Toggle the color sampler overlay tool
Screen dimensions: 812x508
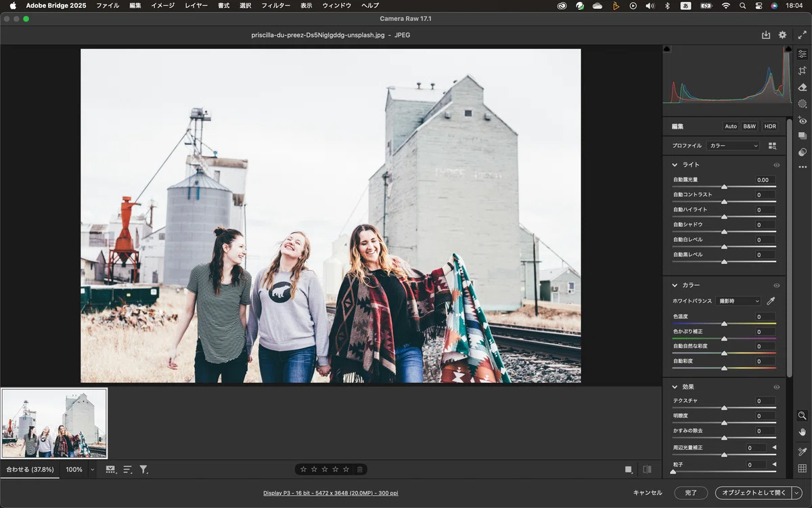[x=803, y=452]
